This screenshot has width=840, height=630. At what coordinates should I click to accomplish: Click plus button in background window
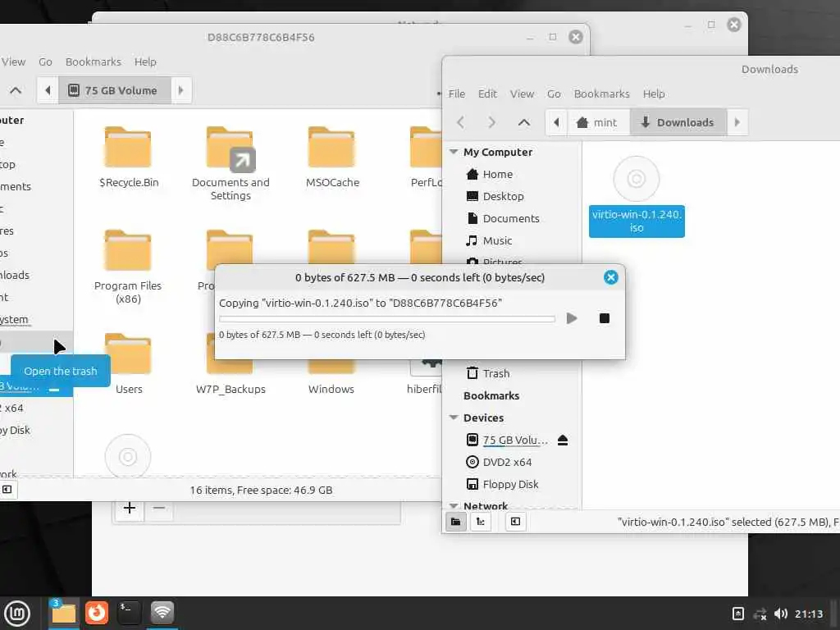(x=129, y=508)
